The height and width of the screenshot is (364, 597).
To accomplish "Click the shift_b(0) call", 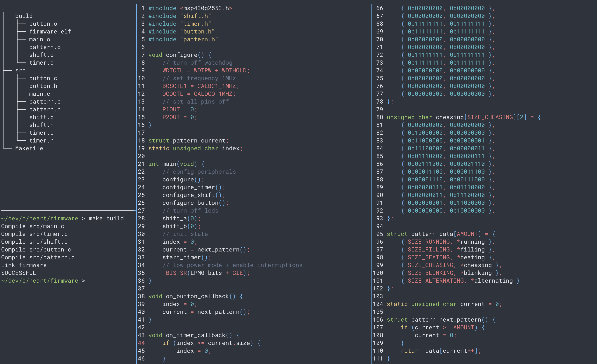I will pyautogui.click(x=181, y=226).
